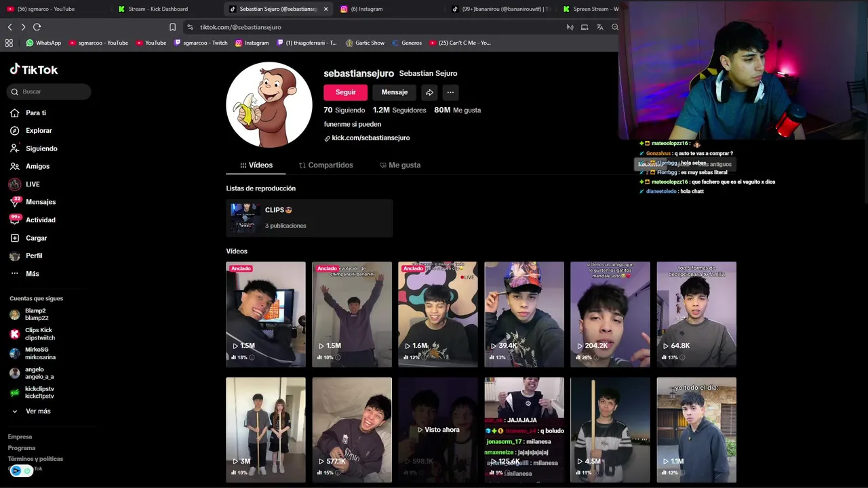Switch to the Me gusta tab
Screen dimensions: 868x488
[400, 165]
